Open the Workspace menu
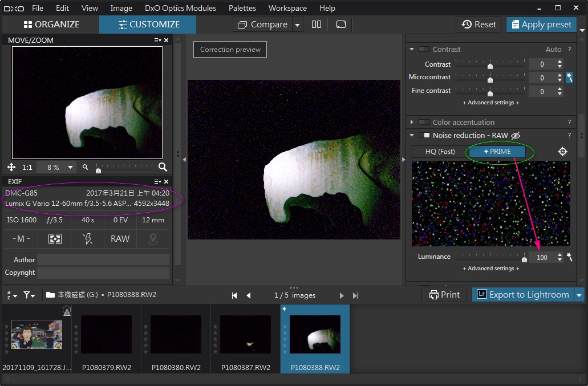This screenshot has height=386, width=588. click(x=287, y=8)
